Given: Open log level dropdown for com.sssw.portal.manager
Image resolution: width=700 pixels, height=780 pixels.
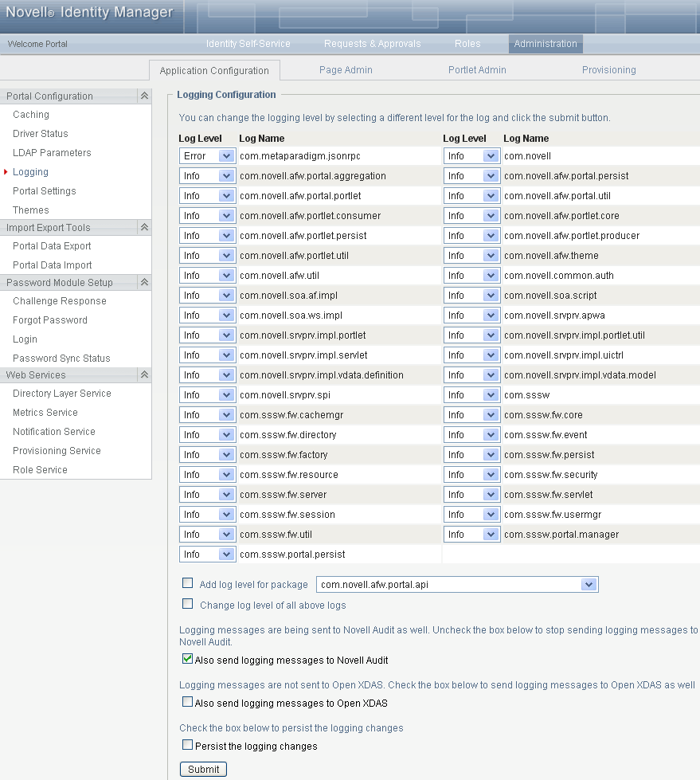Looking at the screenshot, I should (471, 535).
